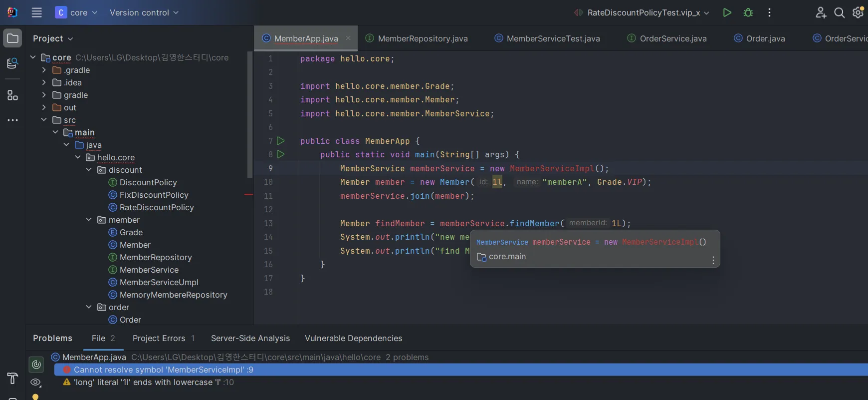Switch to Order.java tab
Image resolution: width=868 pixels, height=400 pixels.
coord(759,38)
